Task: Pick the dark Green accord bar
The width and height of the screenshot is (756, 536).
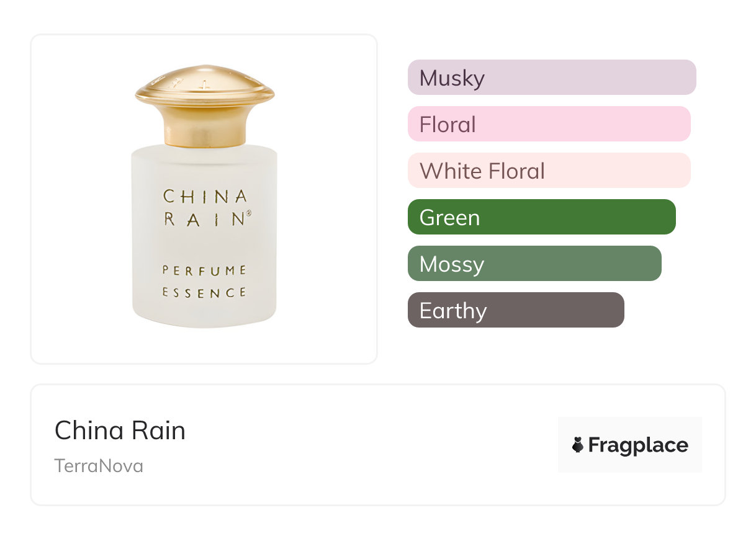Action: click(x=541, y=217)
